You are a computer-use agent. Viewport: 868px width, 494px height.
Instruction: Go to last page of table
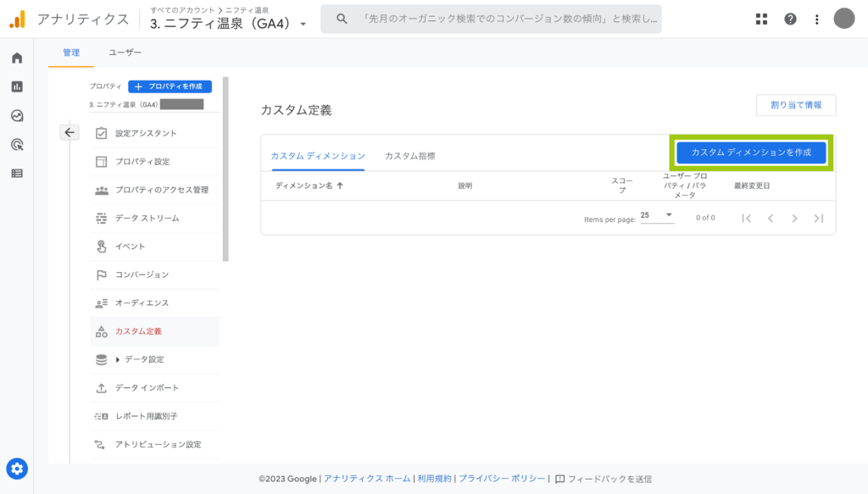[x=819, y=219]
